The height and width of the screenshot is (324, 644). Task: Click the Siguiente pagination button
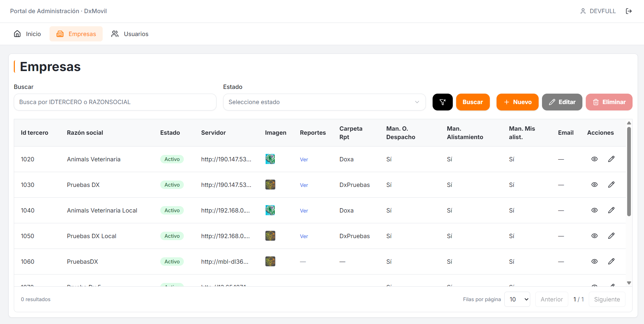[x=607, y=299]
